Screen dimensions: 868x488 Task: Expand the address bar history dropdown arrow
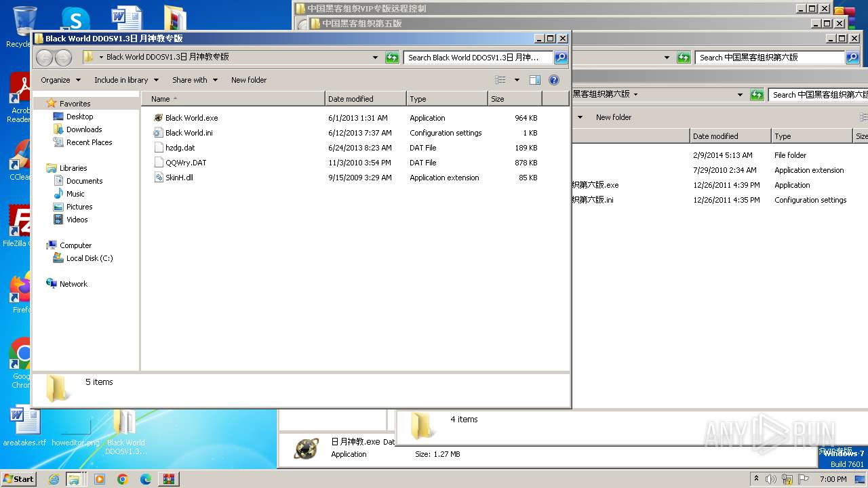point(375,58)
